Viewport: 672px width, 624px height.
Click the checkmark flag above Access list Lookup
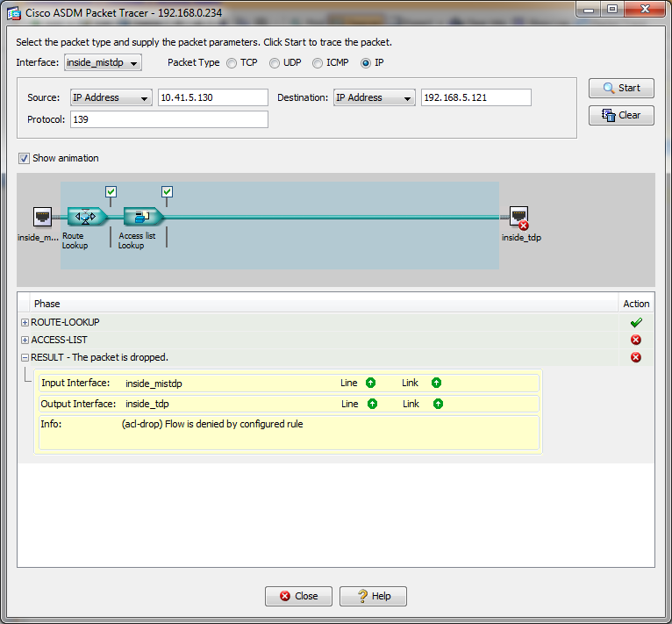(x=168, y=191)
